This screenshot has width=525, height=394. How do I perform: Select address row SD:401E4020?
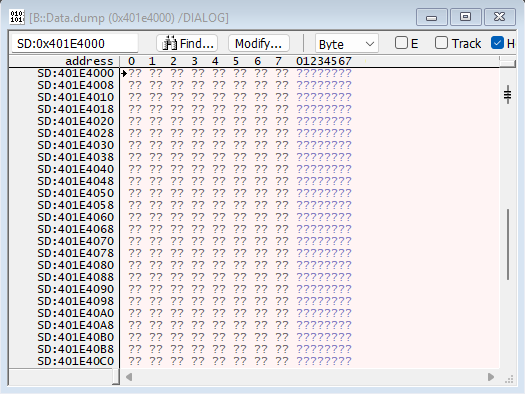[x=76, y=121]
